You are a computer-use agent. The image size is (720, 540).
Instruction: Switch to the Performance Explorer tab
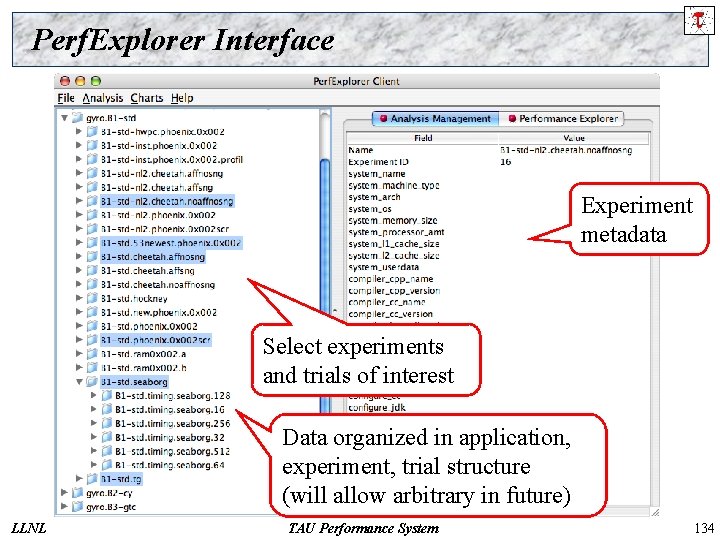click(x=563, y=118)
